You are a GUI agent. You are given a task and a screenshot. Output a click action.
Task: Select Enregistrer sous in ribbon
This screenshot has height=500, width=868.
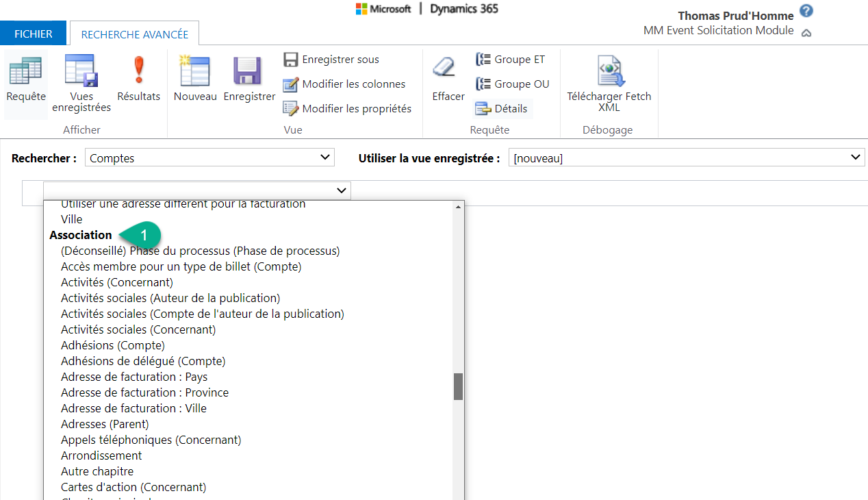(332, 60)
